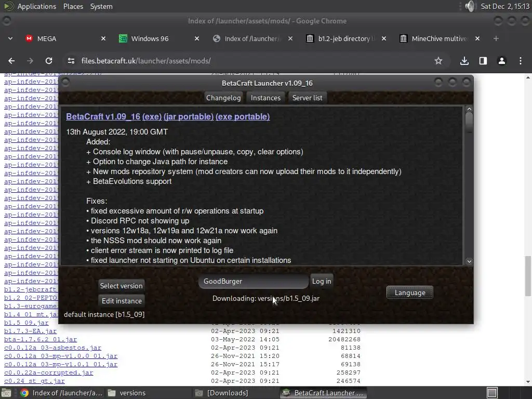
Task: Switch to [Downloads] window in taskbar
Action: point(235,393)
